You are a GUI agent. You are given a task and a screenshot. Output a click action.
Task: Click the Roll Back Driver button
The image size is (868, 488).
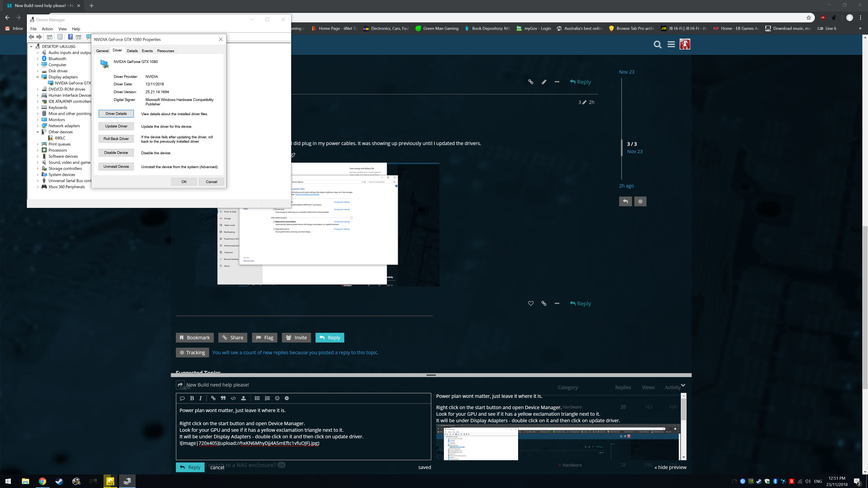[x=116, y=139]
